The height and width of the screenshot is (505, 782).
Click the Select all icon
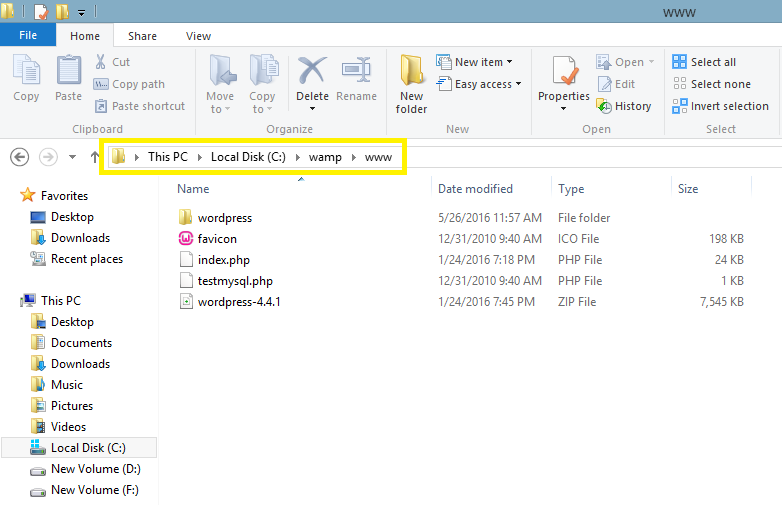(679, 62)
